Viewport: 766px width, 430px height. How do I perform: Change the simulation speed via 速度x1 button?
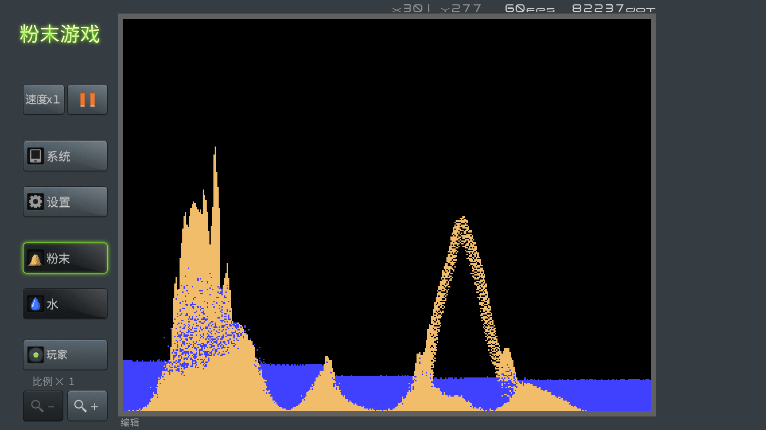[43, 100]
